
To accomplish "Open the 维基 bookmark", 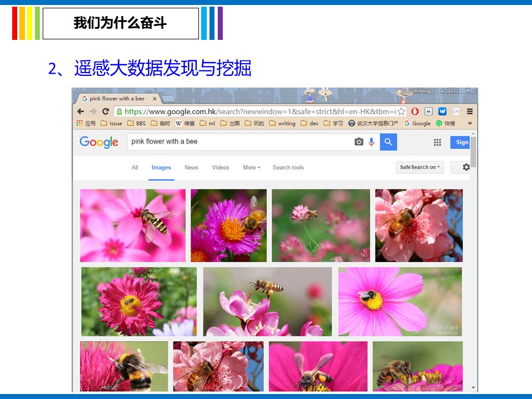I will click(x=185, y=124).
